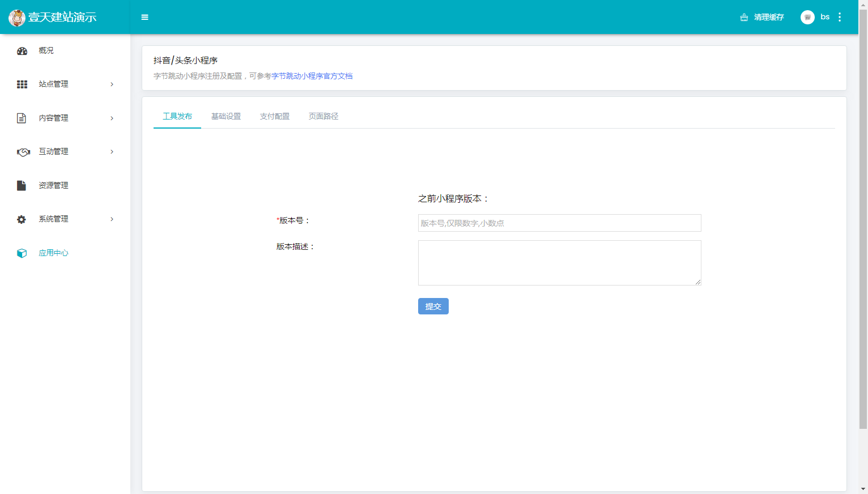Click the 清理缓存 broom icon
Image resolution: width=868 pixels, height=494 pixels.
point(744,18)
